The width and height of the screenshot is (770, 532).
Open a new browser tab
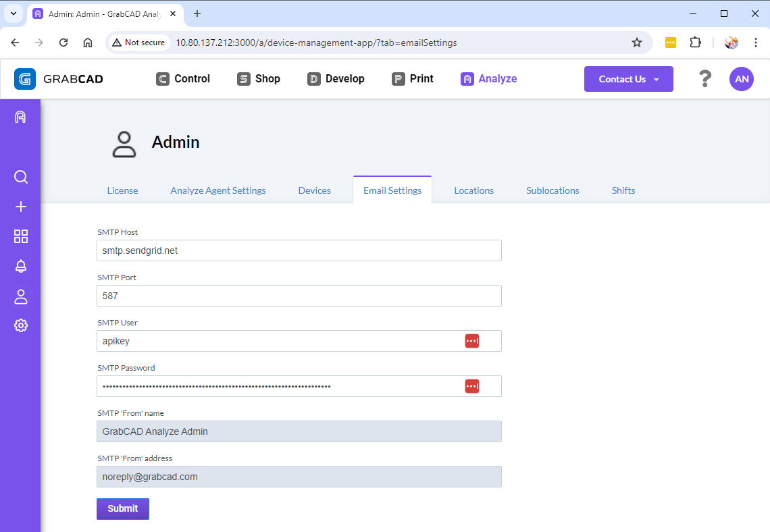tap(197, 14)
